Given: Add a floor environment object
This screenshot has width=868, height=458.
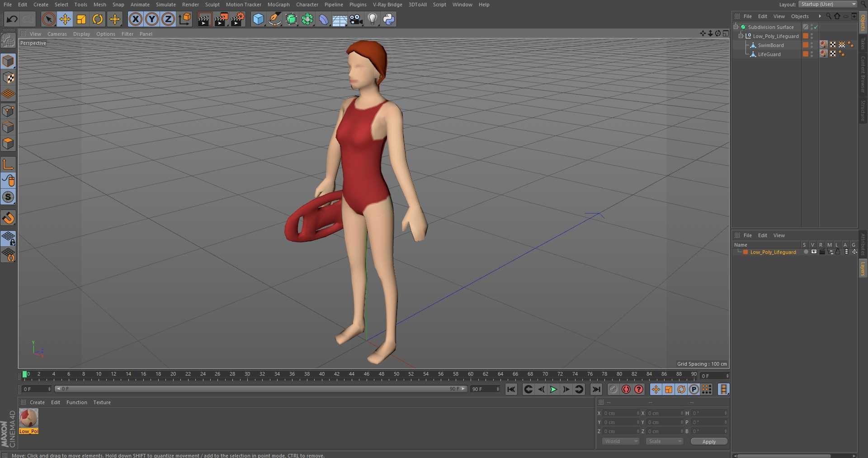Looking at the screenshot, I should 340,19.
